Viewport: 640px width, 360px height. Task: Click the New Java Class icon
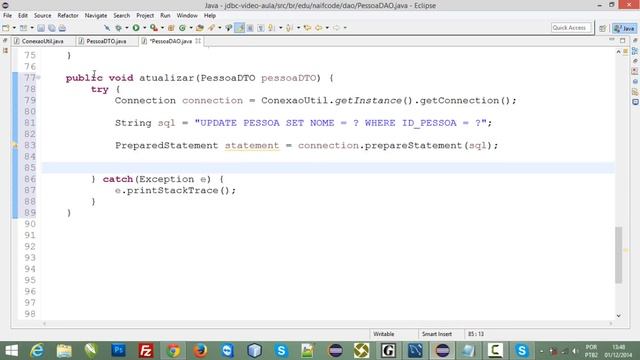pyautogui.click(x=182, y=28)
